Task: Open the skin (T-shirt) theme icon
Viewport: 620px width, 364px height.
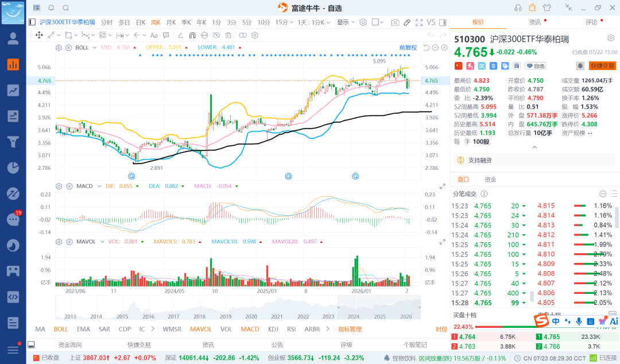Action: pyautogui.click(x=547, y=7)
